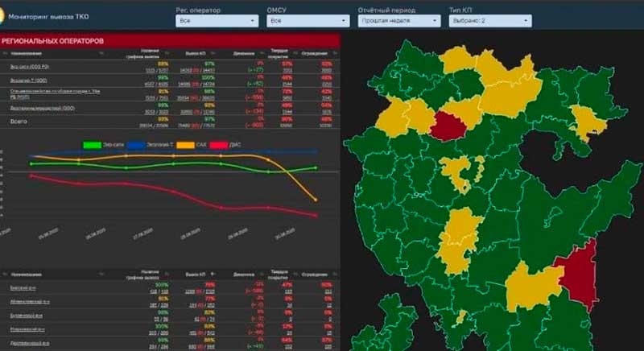Click the last point of green Эко-сити line
Image resolution: width=644 pixels, height=351 pixels.
point(316,167)
